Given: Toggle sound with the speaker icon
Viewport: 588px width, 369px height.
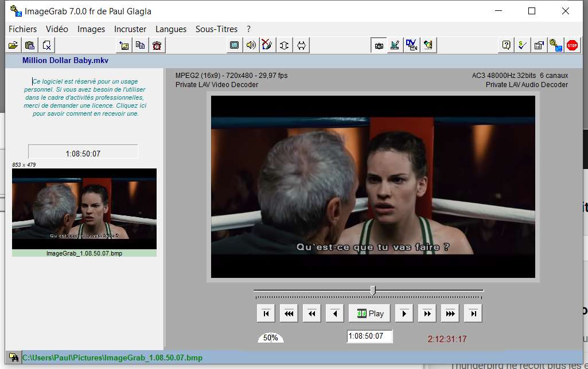Looking at the screenshot, I should (x=251, y=45).
